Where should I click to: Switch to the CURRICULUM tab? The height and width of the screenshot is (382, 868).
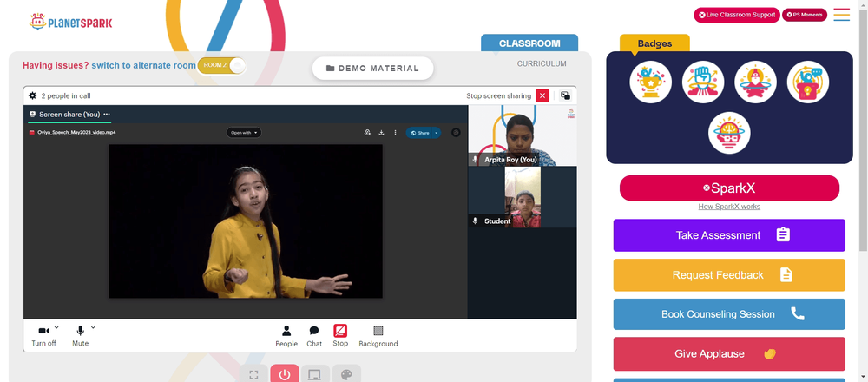point(542,63)
